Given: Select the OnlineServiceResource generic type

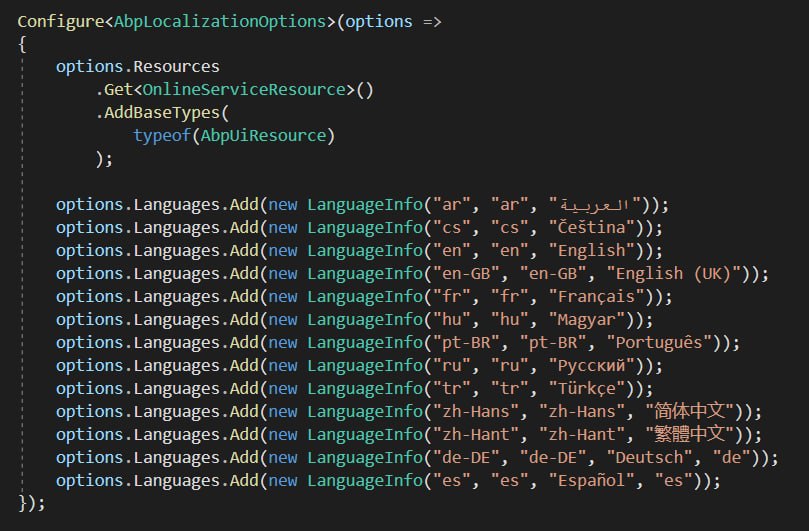Looking at the screenshot, I should (244, 90).
